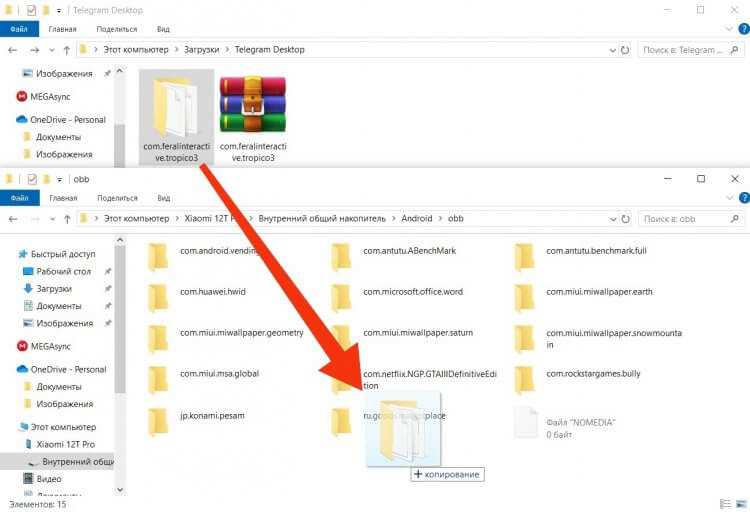750x512 pixels.
Task: Go to Этот компьютер breadcrumb in Telegram Desktop window
Action: tap(136, 50)
